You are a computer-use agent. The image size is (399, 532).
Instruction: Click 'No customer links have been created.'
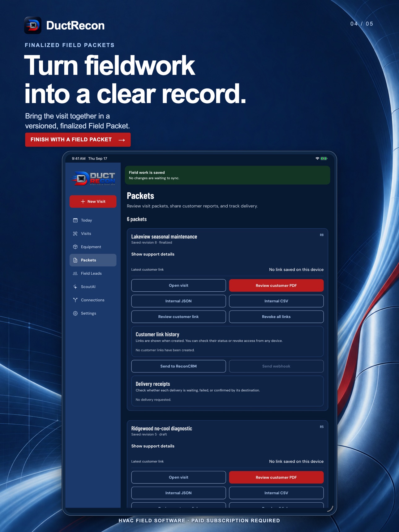click(x=165, y=350)
